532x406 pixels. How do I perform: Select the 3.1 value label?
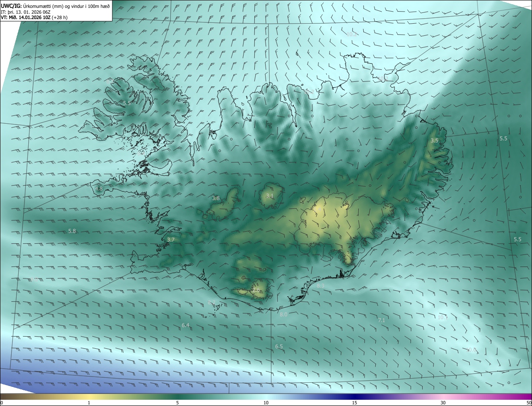(x=270, y=196)
